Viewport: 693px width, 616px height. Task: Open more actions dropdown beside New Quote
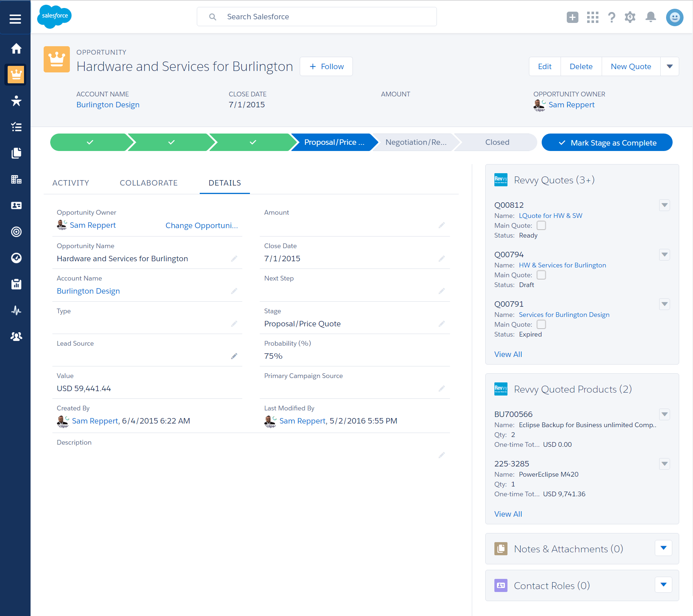pyautogui.click(x=670, y=66)
